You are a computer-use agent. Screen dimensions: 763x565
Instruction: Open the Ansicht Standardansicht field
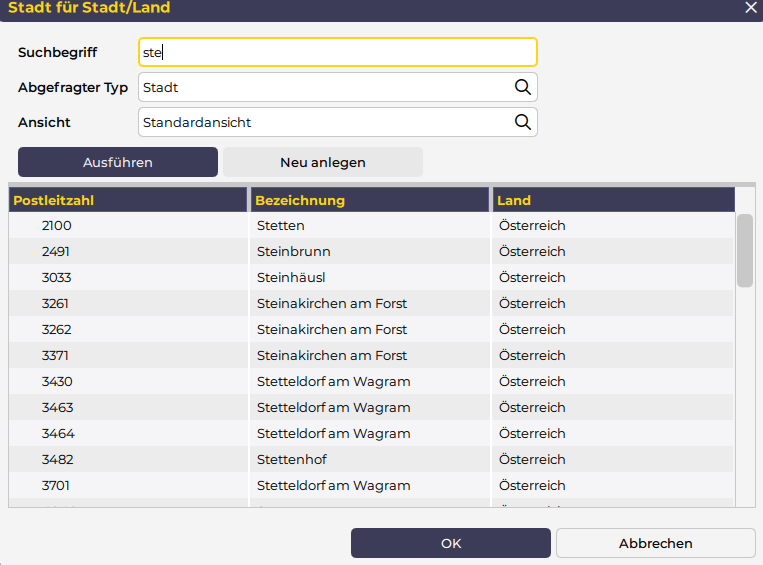pos(325,122)
